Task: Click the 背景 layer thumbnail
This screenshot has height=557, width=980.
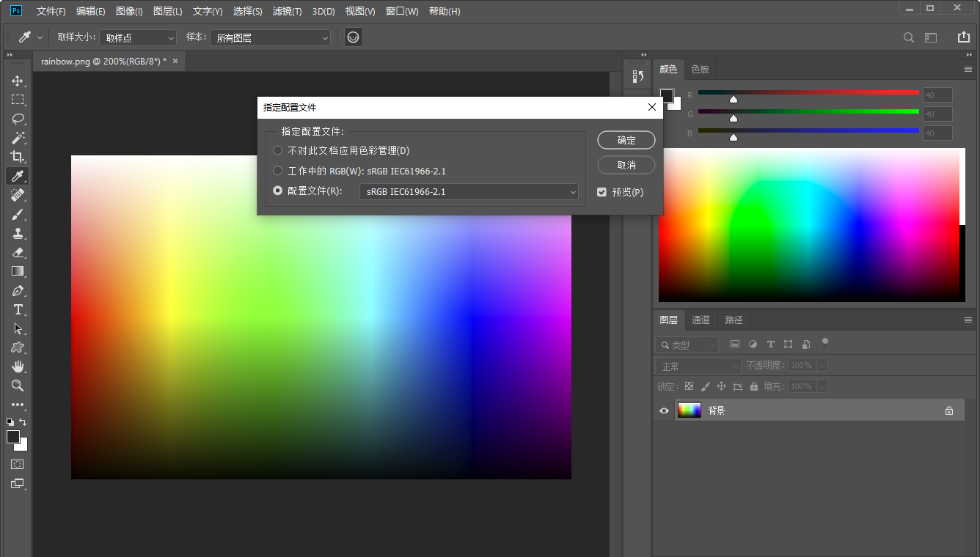Action: (x=689, y=410)
